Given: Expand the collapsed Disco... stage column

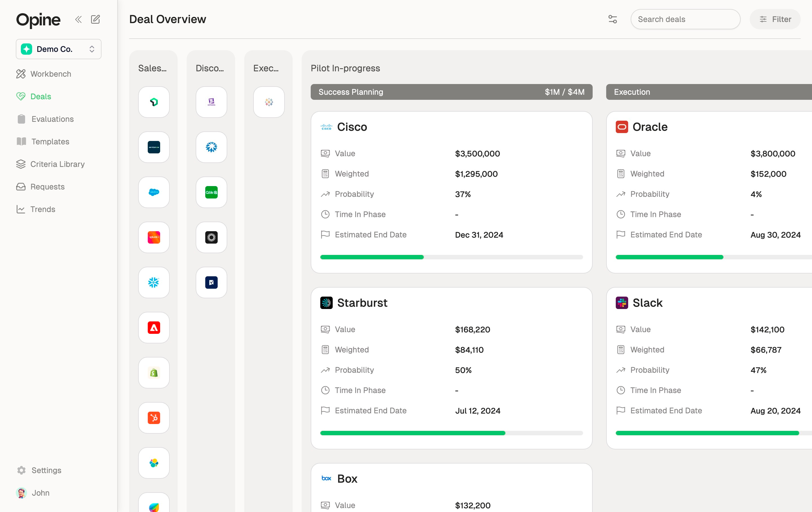Looking at the screenshot, I should 210,68.
